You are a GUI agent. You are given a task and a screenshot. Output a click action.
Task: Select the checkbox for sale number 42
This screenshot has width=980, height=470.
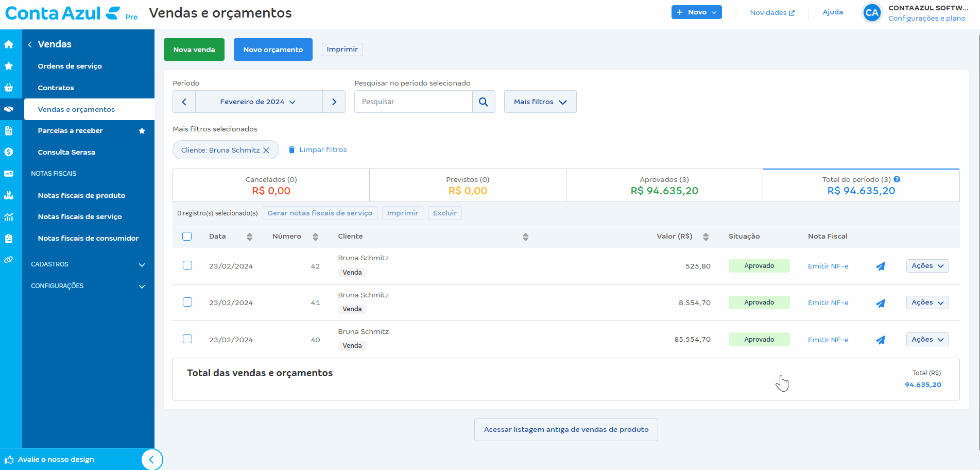(187, 265)
